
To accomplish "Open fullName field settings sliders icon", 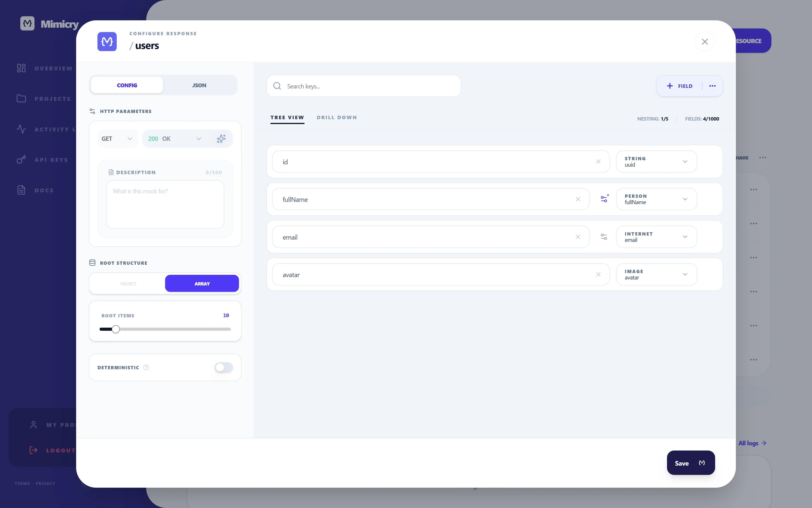I will tap(604, 199).
